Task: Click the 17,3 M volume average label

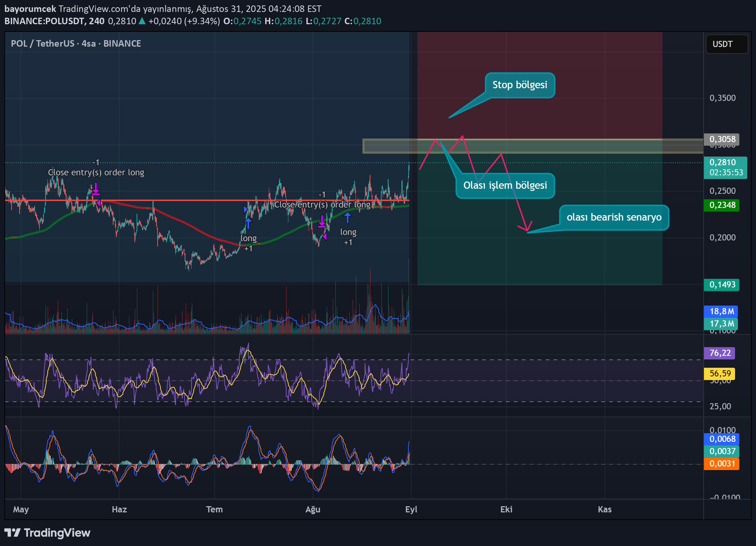Action: point(721,324)
